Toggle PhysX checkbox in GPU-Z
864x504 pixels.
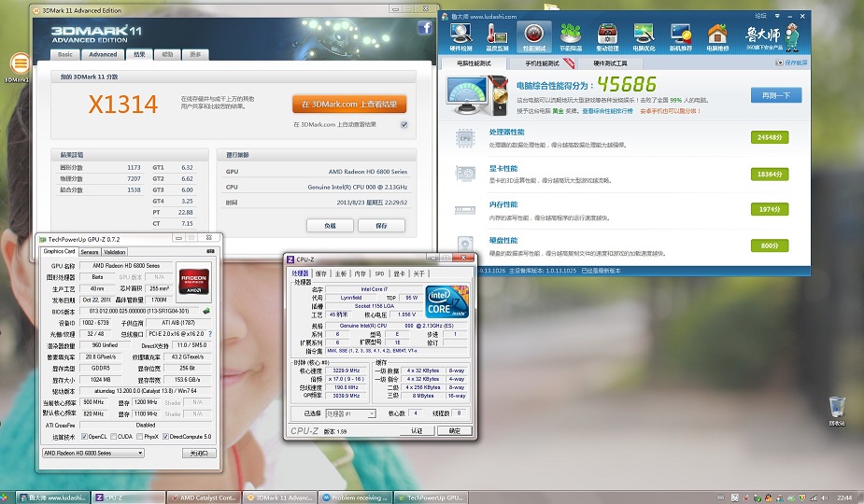coord(139,436)
